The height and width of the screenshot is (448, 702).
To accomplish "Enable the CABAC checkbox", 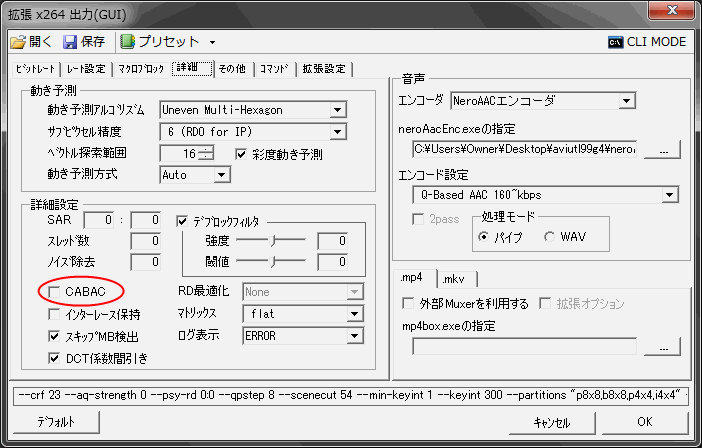I will click(54, 292).
